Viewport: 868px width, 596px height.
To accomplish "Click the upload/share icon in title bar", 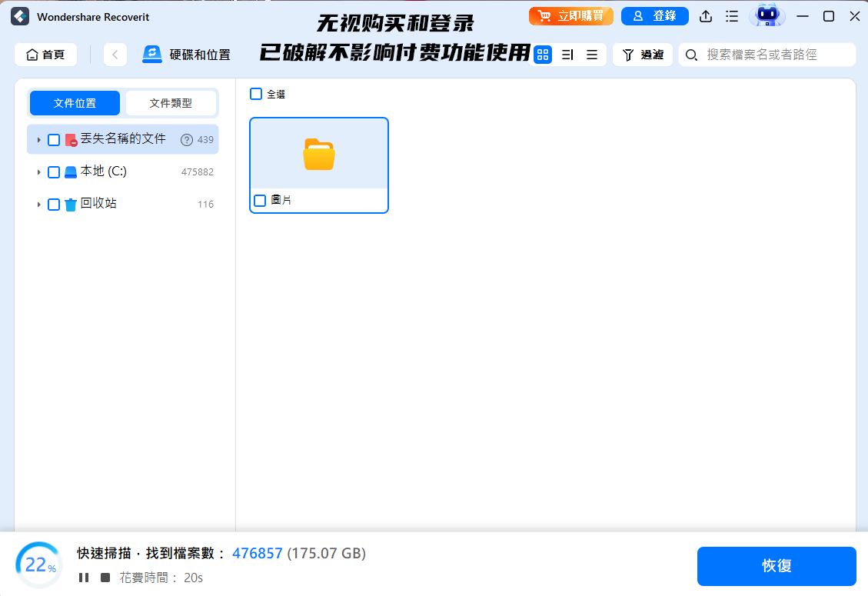I will tap(706, 16).
